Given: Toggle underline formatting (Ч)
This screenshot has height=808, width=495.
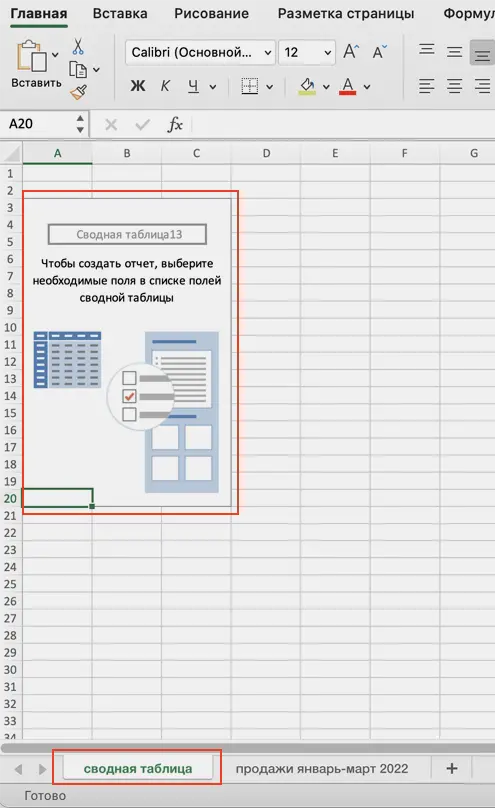Looking at the screenshot, I should tap(193, 86).
